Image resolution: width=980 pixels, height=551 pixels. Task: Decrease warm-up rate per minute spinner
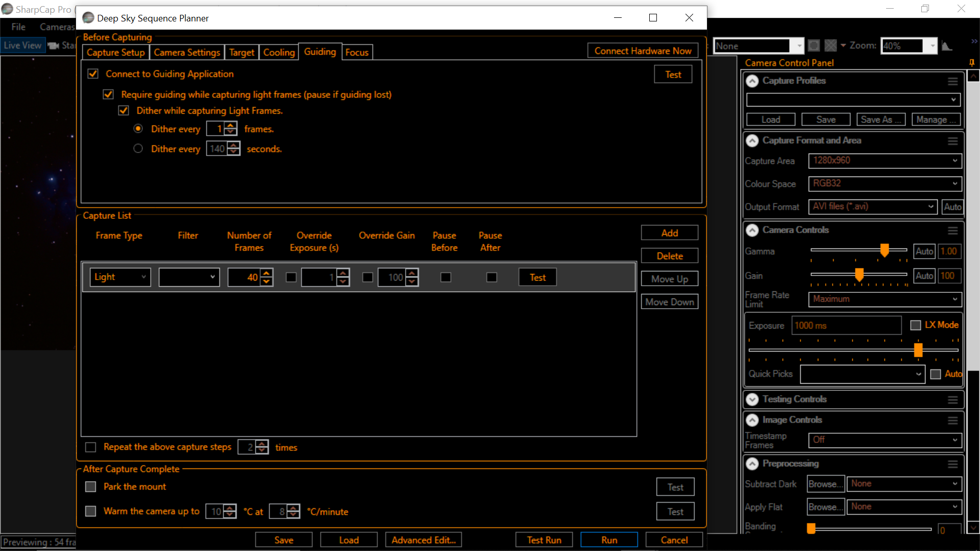293,515
